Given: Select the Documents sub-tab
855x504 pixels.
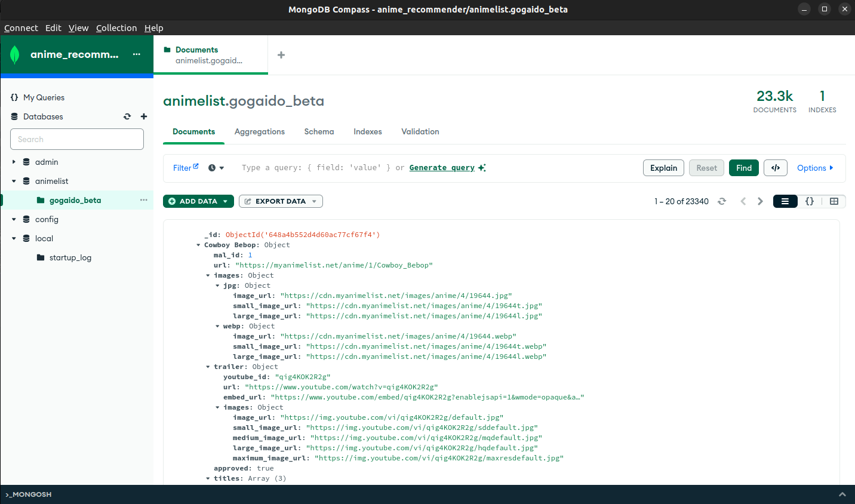Looking at the screenshot, I should [x=193, y=131].
